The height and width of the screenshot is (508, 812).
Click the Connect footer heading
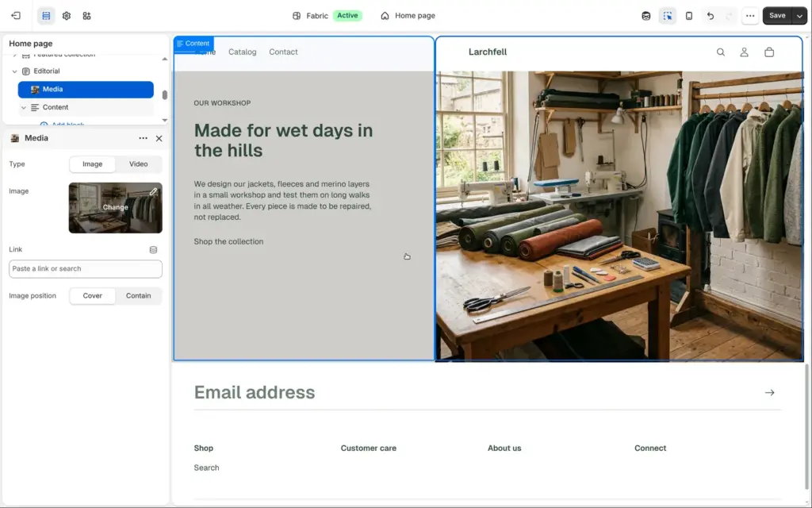pyautogui.click(x=650, y=448)
